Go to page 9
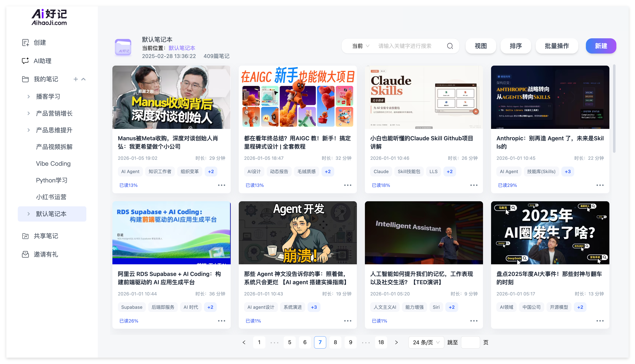 pos(351,342)
